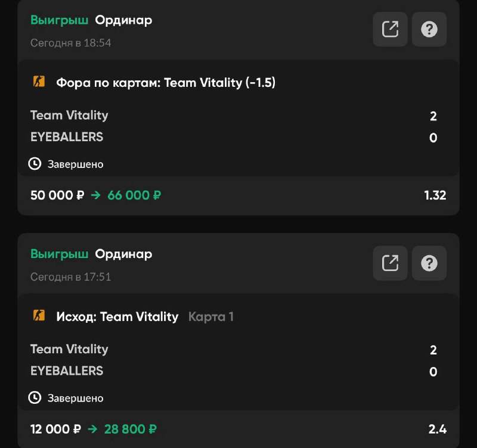Select the grey "Карта 1" label

(x=211, y=316)
